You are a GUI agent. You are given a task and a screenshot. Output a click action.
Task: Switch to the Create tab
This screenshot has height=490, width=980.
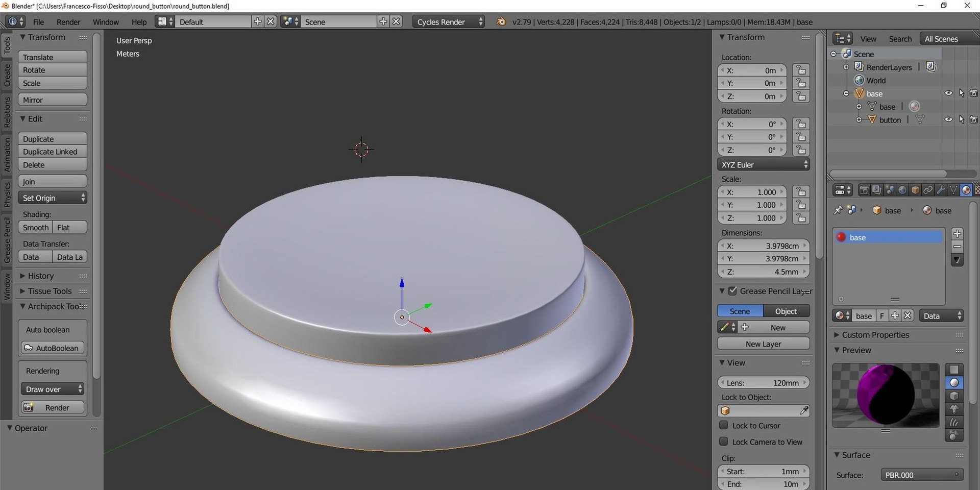pos(7,76)
